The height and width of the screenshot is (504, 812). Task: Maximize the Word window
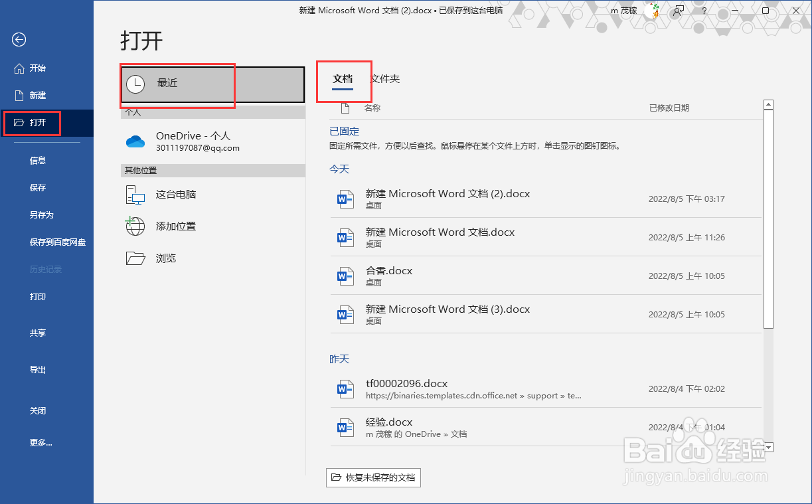pos(766,11)
